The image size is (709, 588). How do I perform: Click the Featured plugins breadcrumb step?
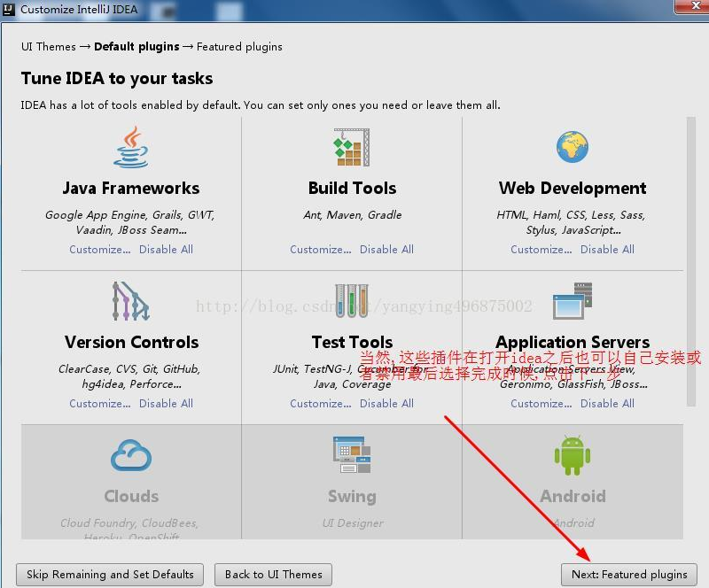239,47
